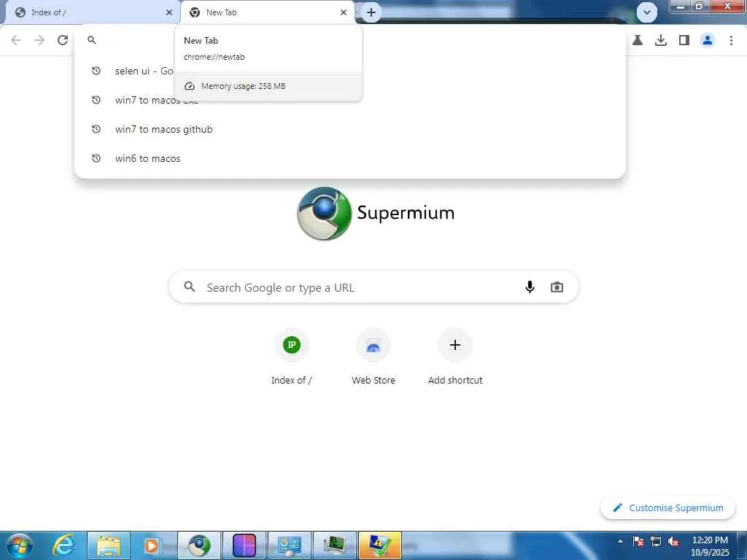The width and height of the screenshot is (747, 560).
Task: Click history icon beside 'win7 to macos github'
Action: (x=96, y=129)
